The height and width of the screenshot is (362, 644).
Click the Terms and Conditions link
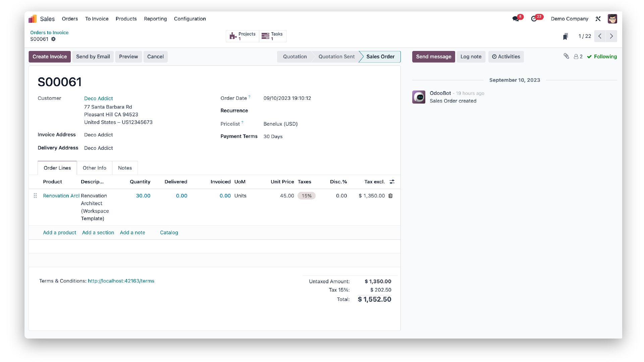(x=121, y=281)
